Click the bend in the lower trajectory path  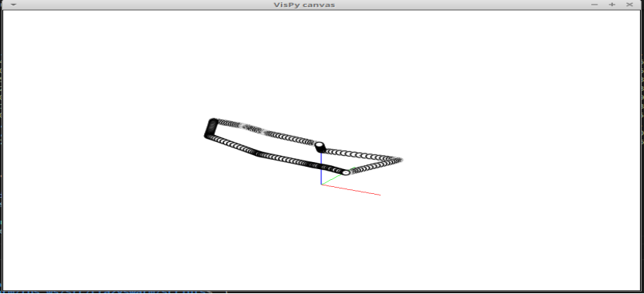(x=258, y=153)
